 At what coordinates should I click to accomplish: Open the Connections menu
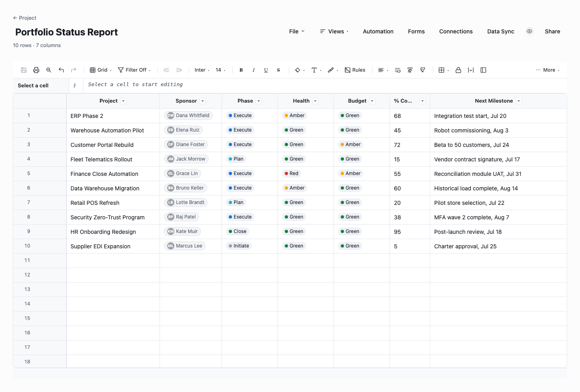point(456,31)
